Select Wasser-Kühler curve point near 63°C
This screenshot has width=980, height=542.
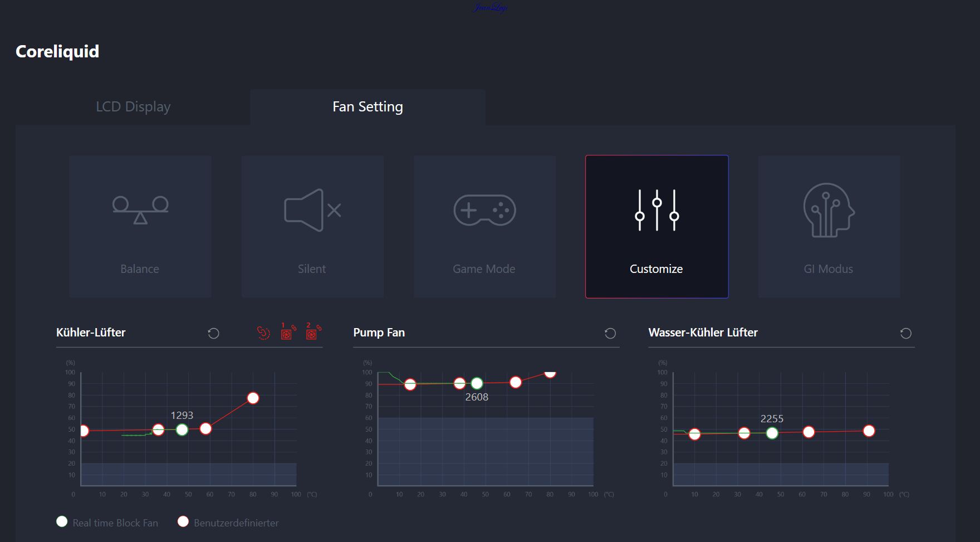coord(808,432)
